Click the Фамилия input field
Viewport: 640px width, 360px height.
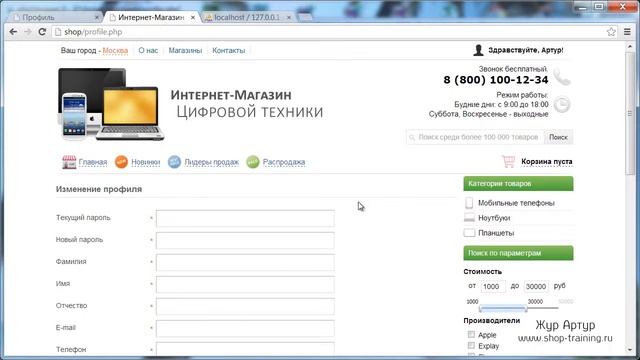[x=245, y=262]
